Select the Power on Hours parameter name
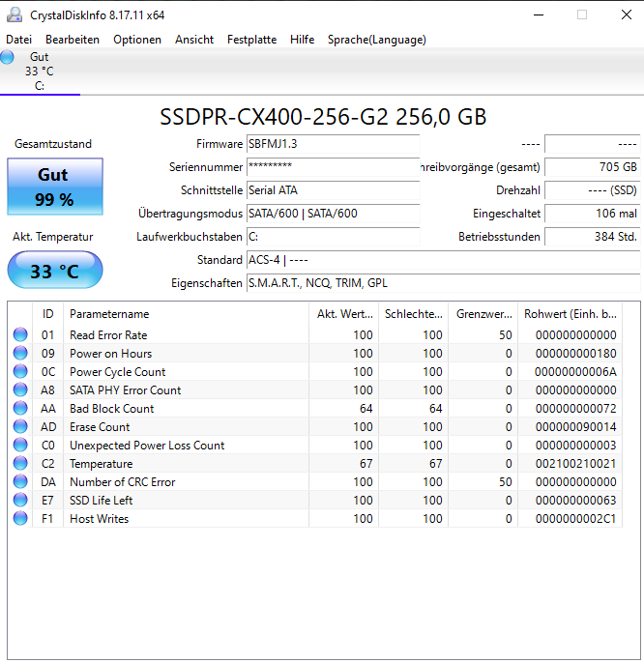 pyautogui.click(x=110, y=354)
